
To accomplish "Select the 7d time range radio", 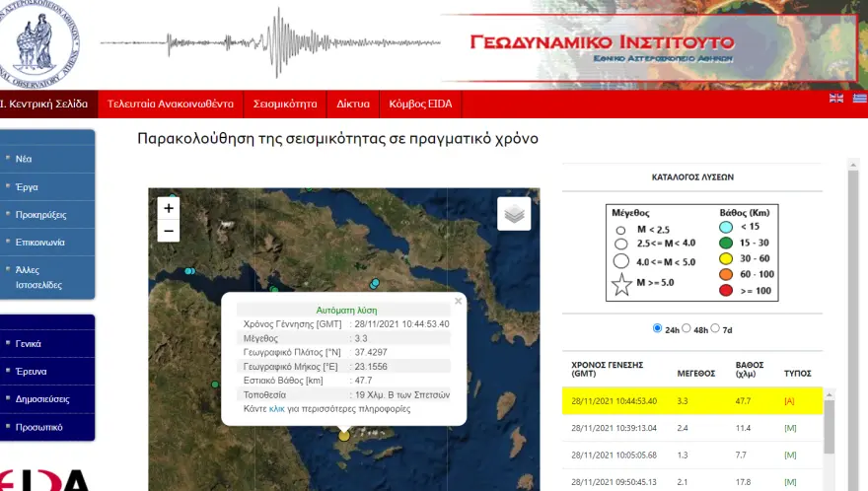I will pos(716,328).
